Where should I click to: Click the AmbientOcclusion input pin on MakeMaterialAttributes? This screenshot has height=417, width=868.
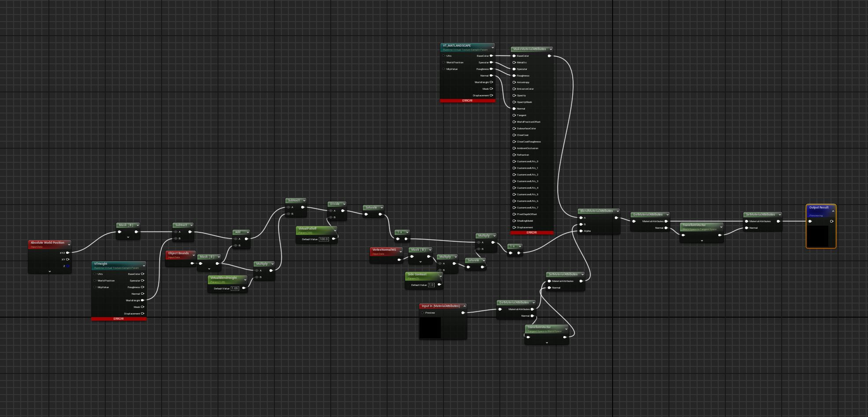(514, 148)
